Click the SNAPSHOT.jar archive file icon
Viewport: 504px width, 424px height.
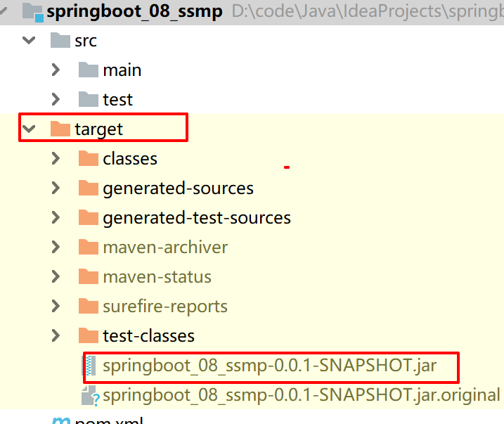[90, 366]
